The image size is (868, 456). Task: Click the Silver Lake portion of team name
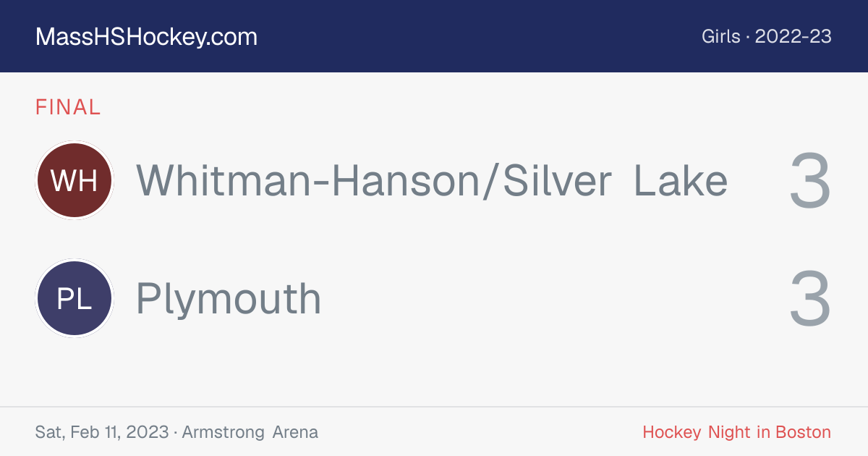(615, 180)
